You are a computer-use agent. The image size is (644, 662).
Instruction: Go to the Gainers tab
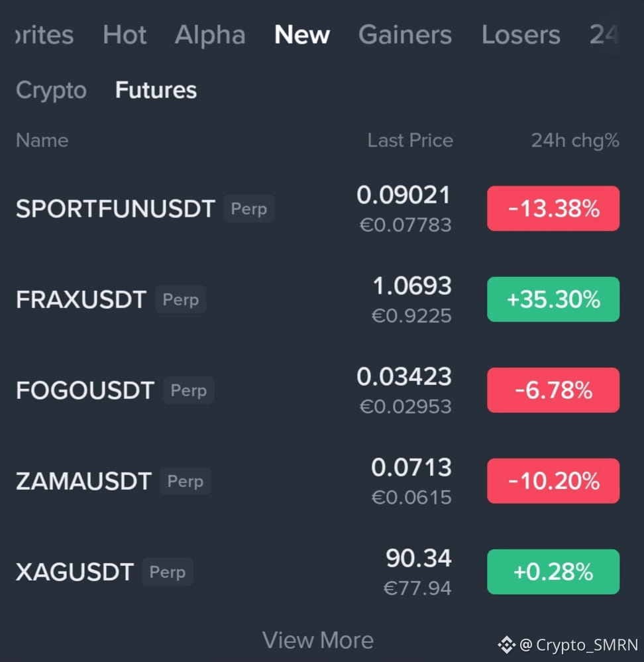405,34
